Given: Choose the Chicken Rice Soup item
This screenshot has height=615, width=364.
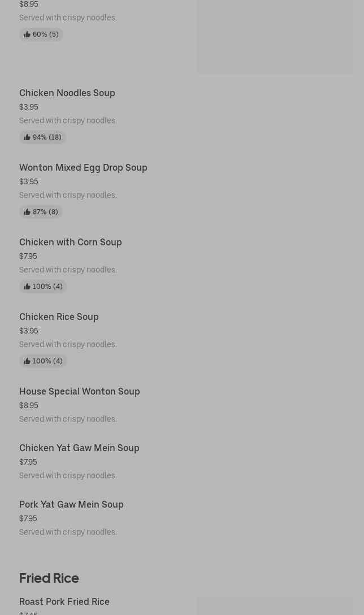Looking at the screenshot, I should tap(59, 317).
